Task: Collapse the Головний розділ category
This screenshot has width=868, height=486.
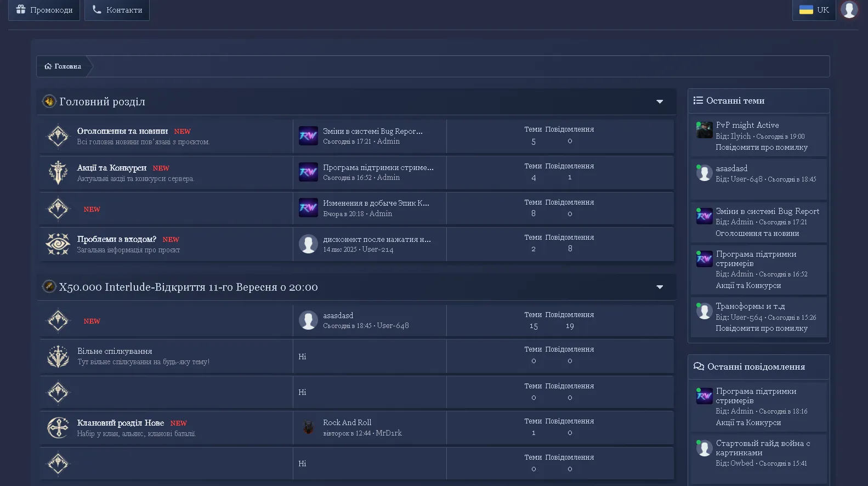Action: 660,102
